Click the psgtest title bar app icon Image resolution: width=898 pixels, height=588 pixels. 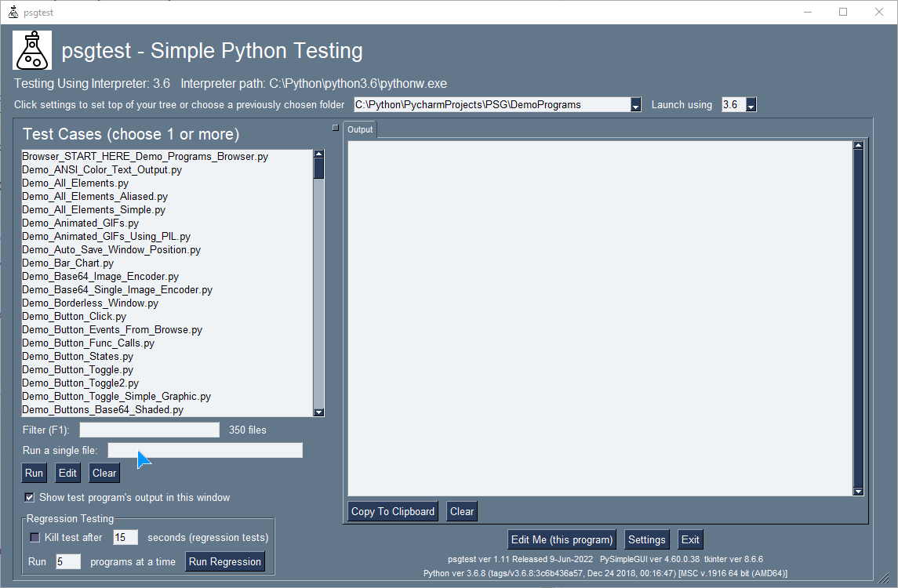13,12
